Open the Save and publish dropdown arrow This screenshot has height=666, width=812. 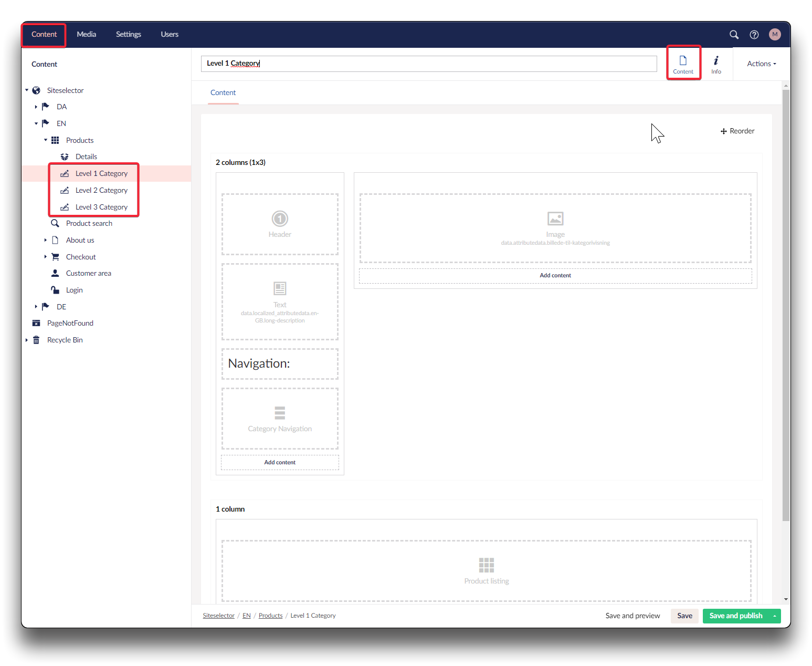tap(774, 616)
